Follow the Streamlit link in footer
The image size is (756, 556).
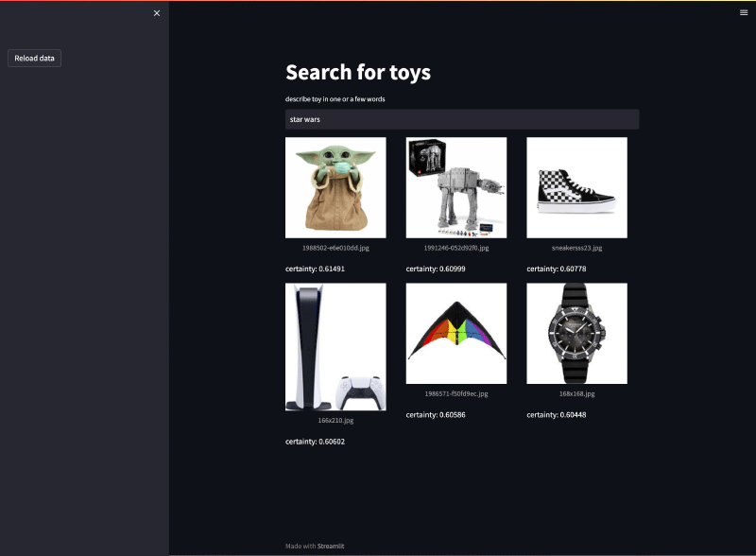tap(331, 546)
